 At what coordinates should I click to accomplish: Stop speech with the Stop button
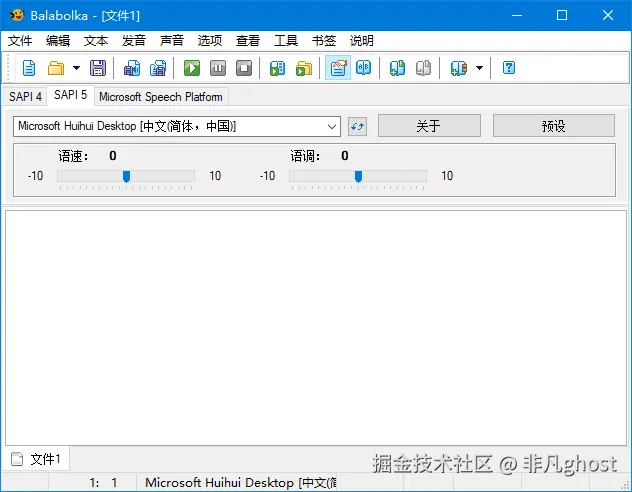click(x=244, y=68)
